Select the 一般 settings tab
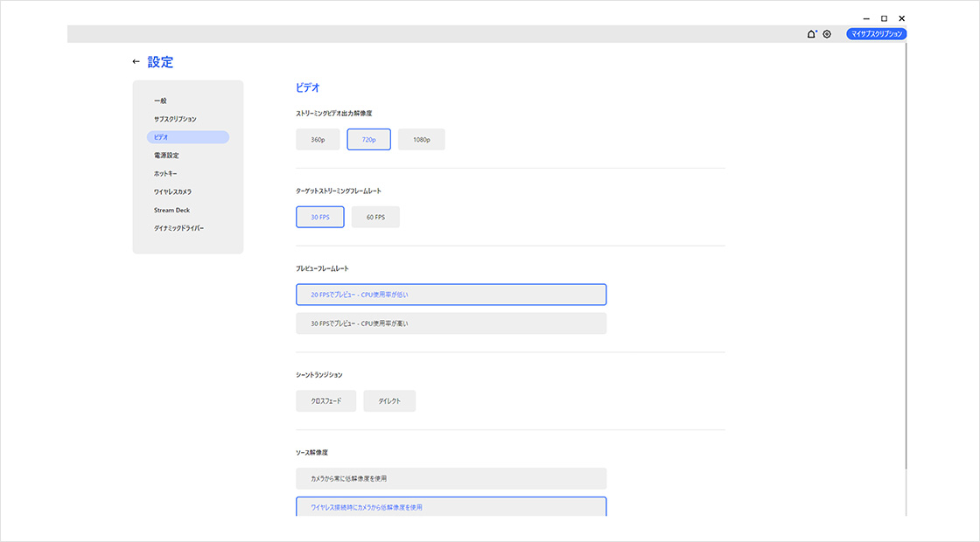 (160, 101)
